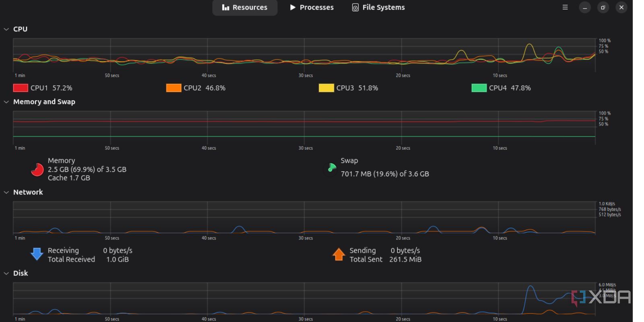Screen dimensions: 644x322
Task: Click the blue Receiving arrow icon
Action: point(37,254)
